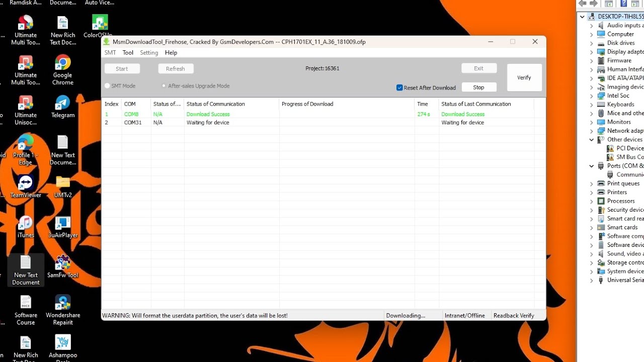Click Device Manager help toolbar icon
Viewport: 644px width, 362px height.
tap(623, 4)
